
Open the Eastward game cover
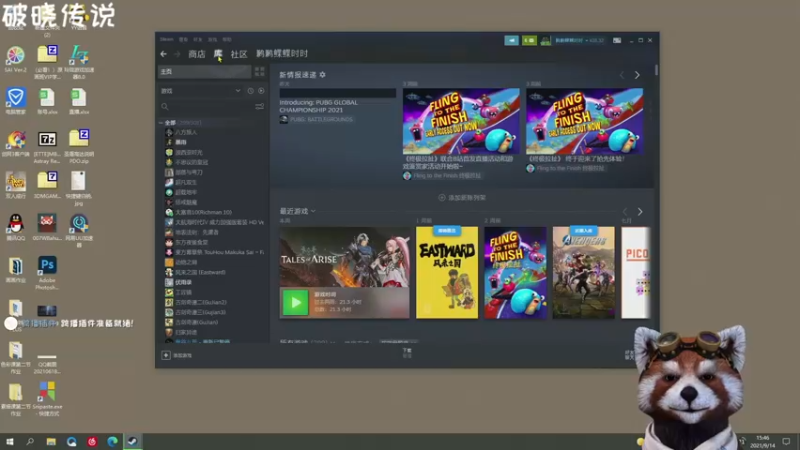[447, 272]
